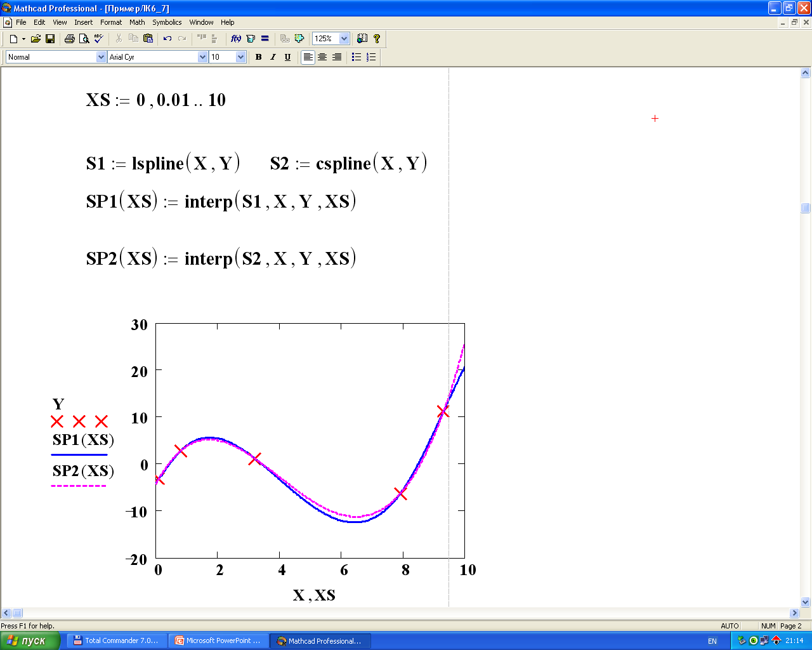Toggle underline formatting
Screen dimensions: 812x650
click(x=287, y=57)
